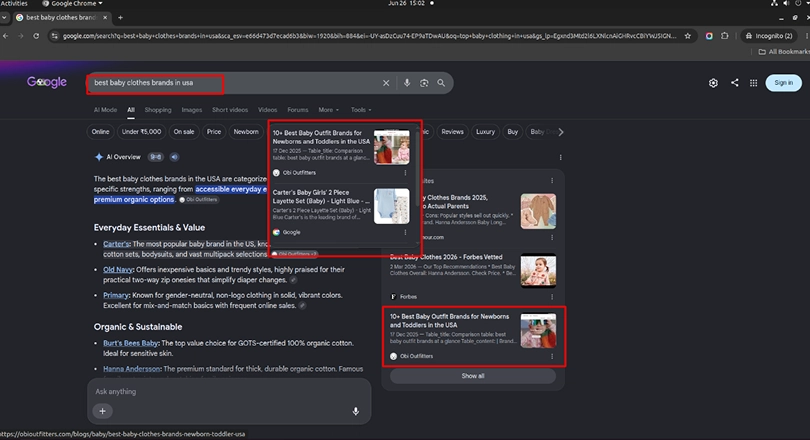Clear the search box with the X icon

coord(386,83)
